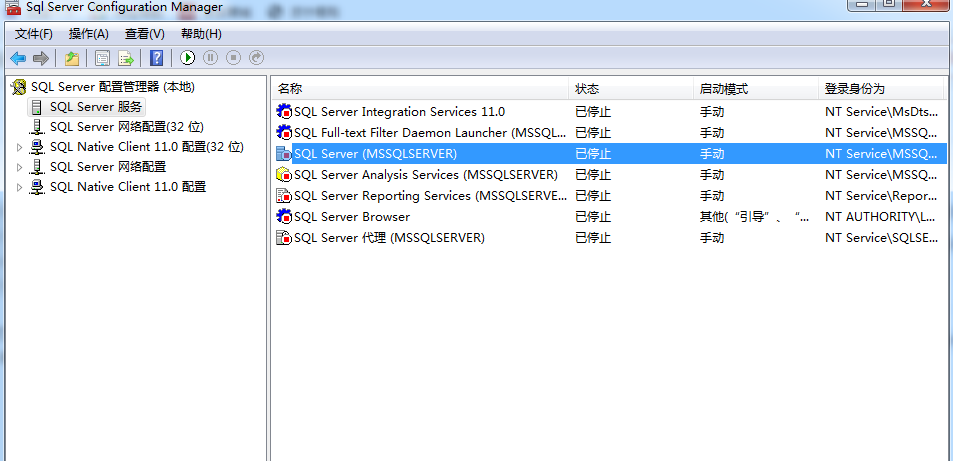Click the Sql Server Configuration Manager title icon
Screen dimensions: 953x461
coord(13,7)
